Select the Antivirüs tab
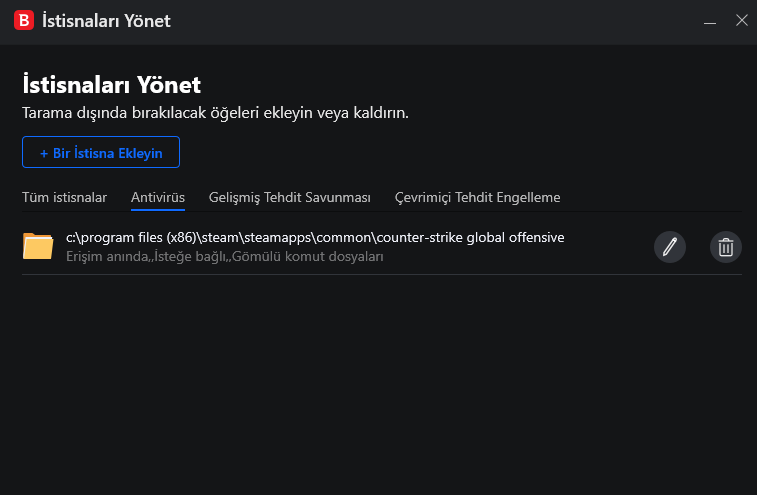The height and width of the screenshot is (495, 757). 158,197
